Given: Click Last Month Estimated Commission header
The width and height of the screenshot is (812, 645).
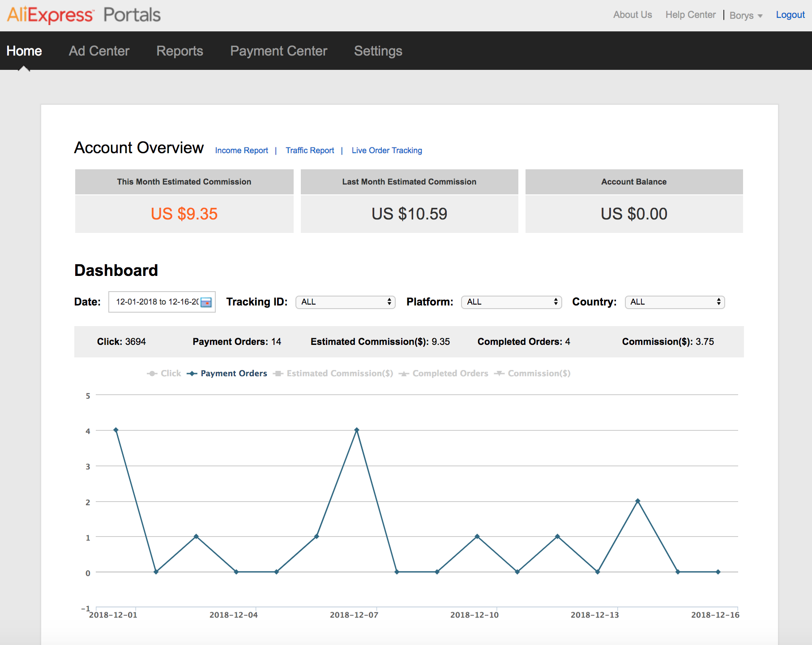Looking at the screenshot, I should [409, 182].
